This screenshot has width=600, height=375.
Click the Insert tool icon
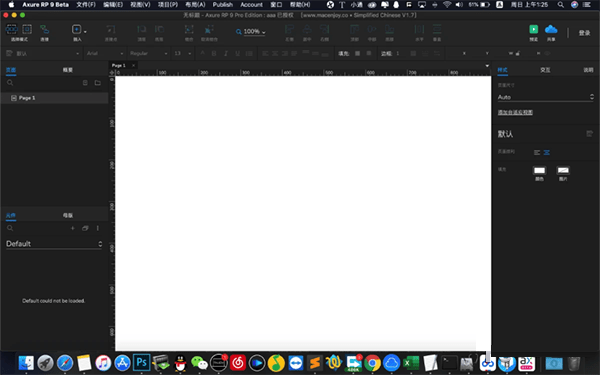coord(76,29)
